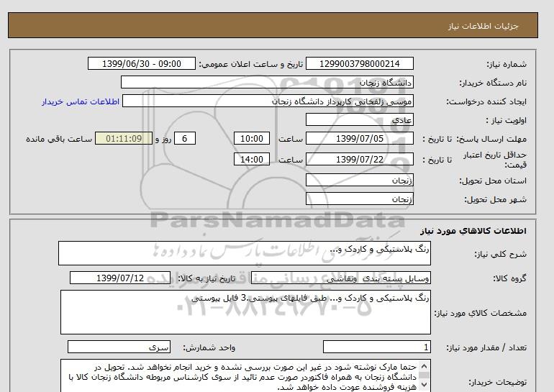Select the public announcement date field

pos(141,63)
